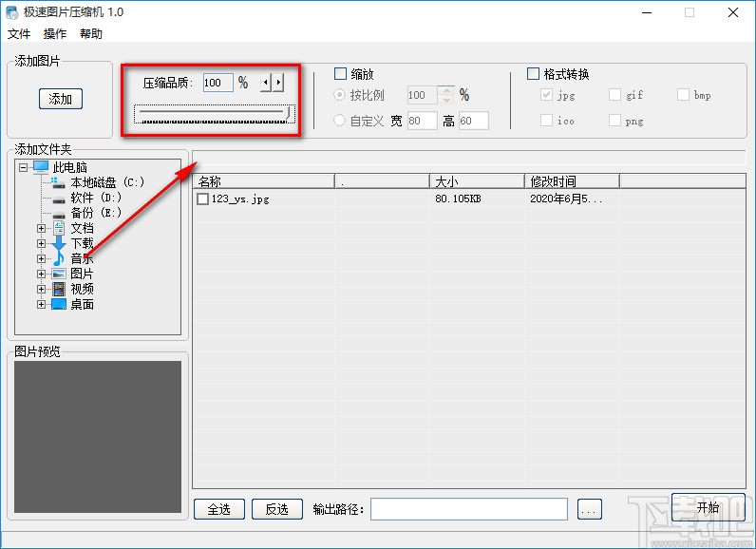Open the 文件 menu
Screen dimensions: 756x549
(x=19, y=34)
